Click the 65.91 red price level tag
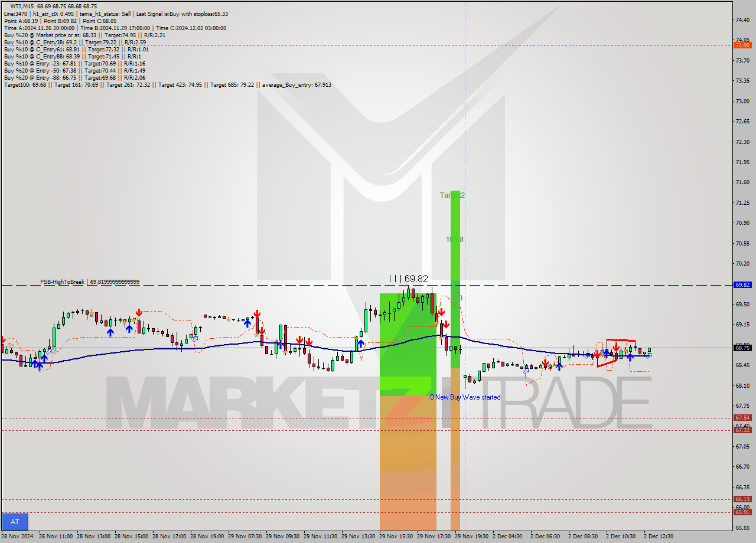This screenshot has width=756, height=543. [x=742, y=512]
